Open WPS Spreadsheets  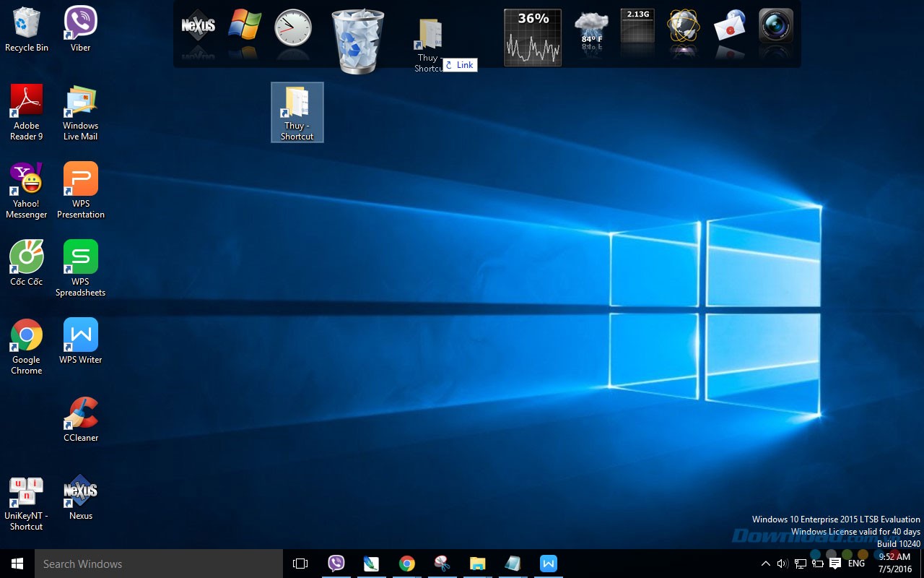pyautogui.click(x=79, y=257)
